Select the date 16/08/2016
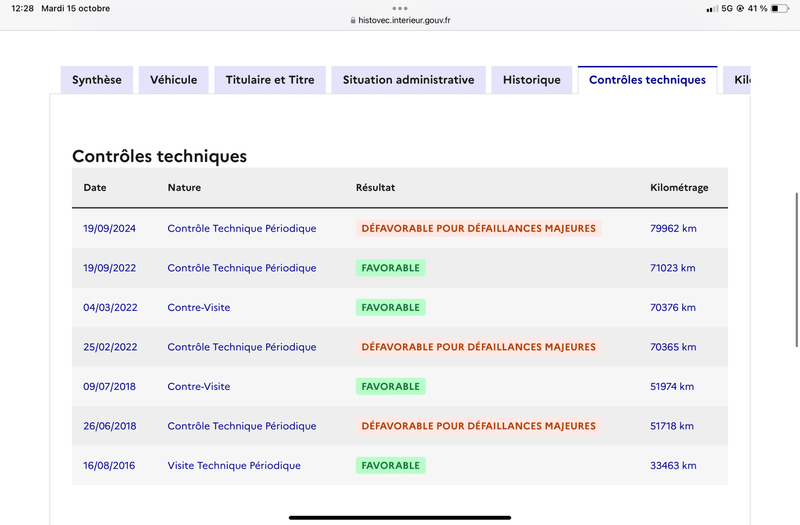The height and width of the screenshot is (525, 800). coord(109,465)
